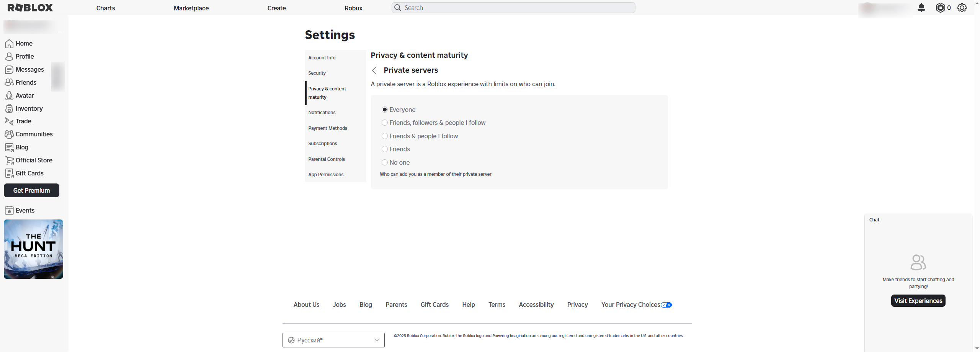Open Charts in top navigation
The image size is (980, 352).
[x=106, y=8]
